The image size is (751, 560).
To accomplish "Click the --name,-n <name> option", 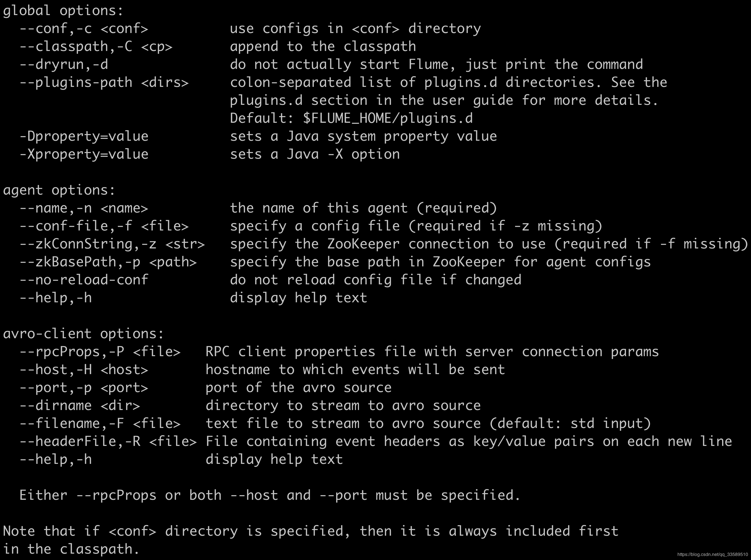I will tap(84, 208).
